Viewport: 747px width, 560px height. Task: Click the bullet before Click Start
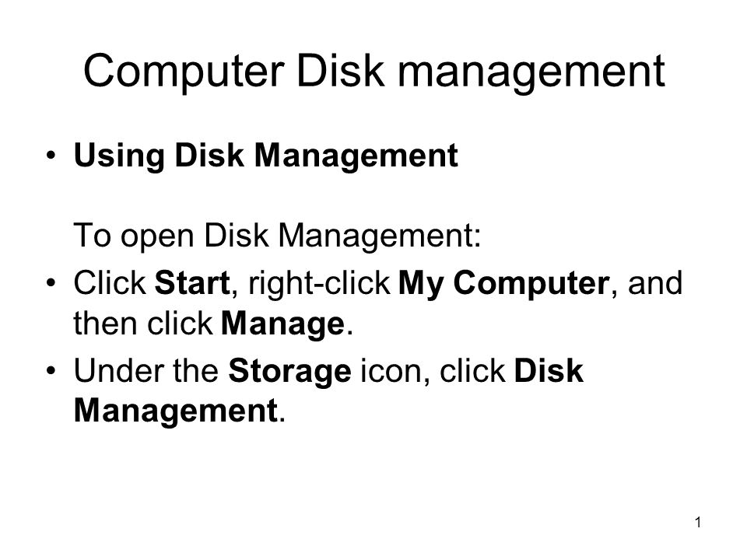pyautogui.click(x=51, y=283)
